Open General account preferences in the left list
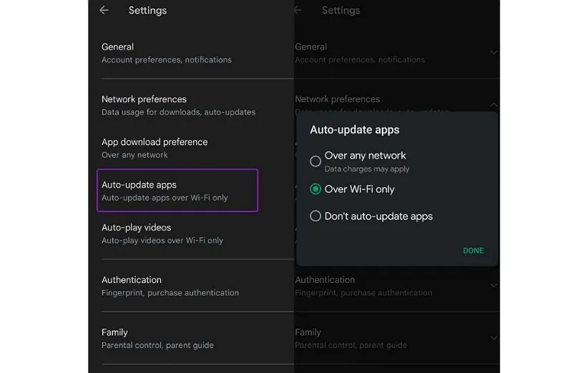This screenshot has height=373, width=588. point(167,53)
